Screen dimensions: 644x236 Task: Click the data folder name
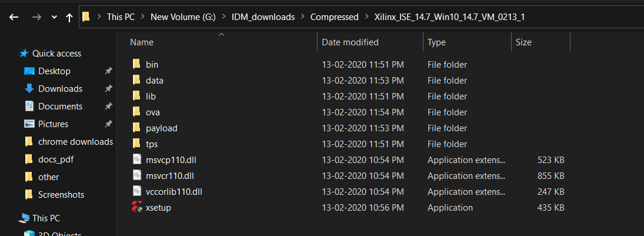point(155,81)
